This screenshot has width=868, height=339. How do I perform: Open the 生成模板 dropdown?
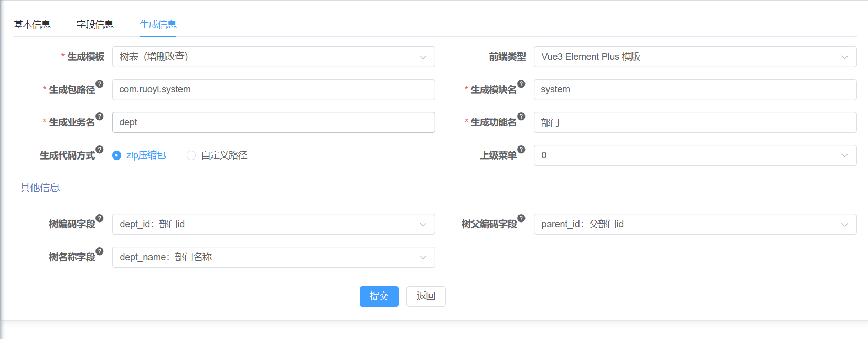coord(274,57)
